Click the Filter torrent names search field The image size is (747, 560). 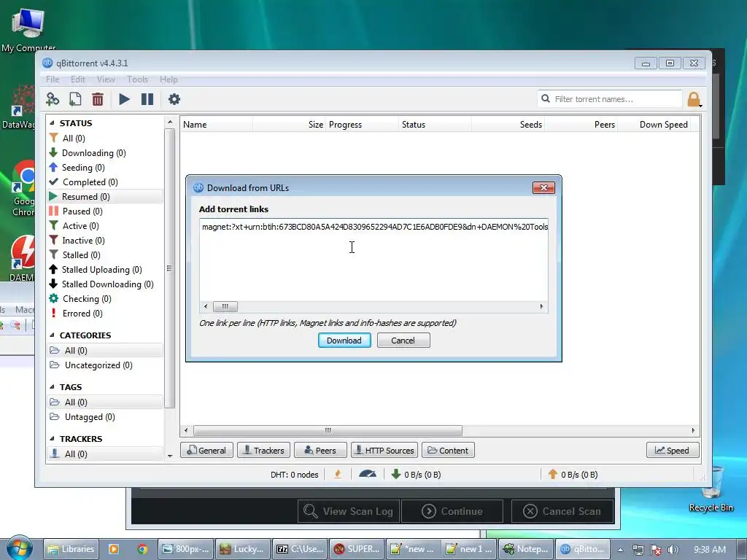tap(611, 99)
